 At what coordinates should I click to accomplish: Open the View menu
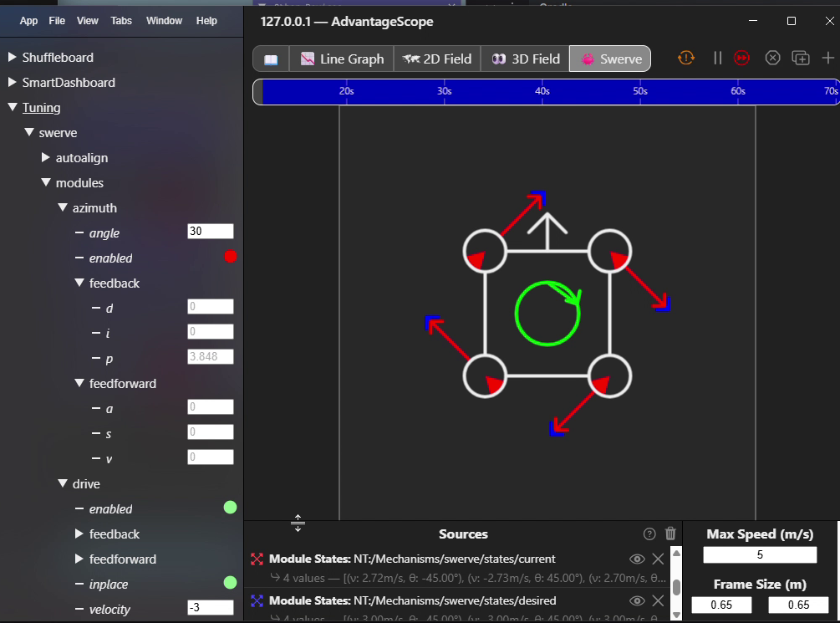[87, 21]
